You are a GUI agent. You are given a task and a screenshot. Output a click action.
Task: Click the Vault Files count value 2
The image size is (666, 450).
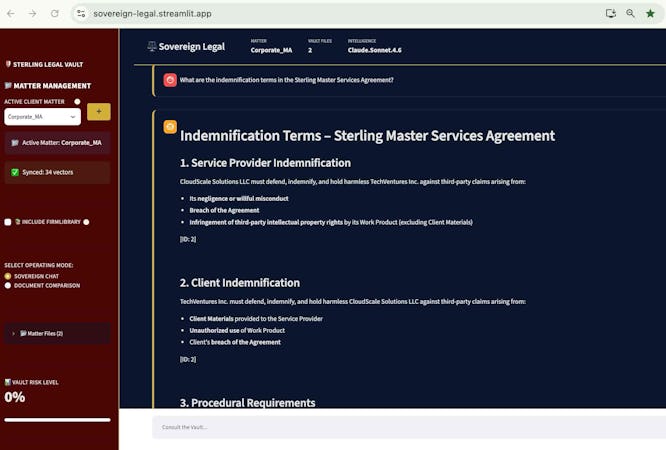[310, 50]
